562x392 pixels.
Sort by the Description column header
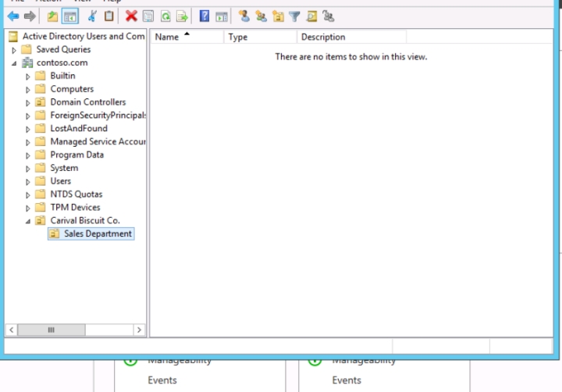pyautogui.click(x=351, y=37)
